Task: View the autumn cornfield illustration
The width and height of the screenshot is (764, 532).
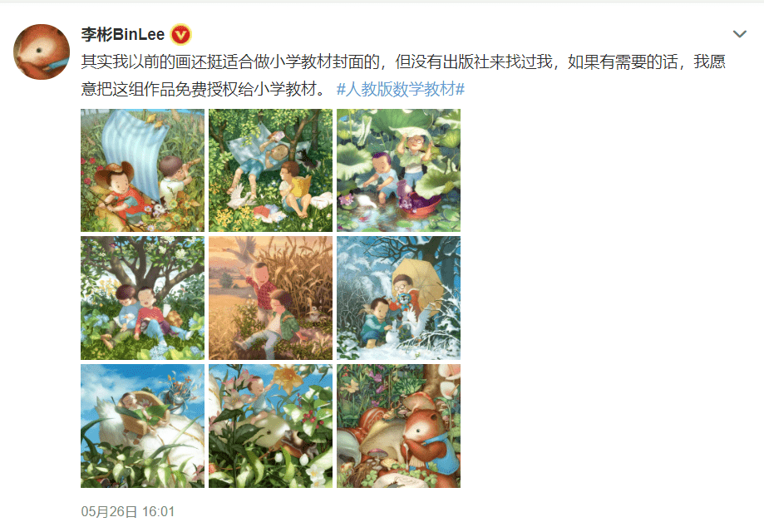Action: pyautogui.click(x=270, y=298)
